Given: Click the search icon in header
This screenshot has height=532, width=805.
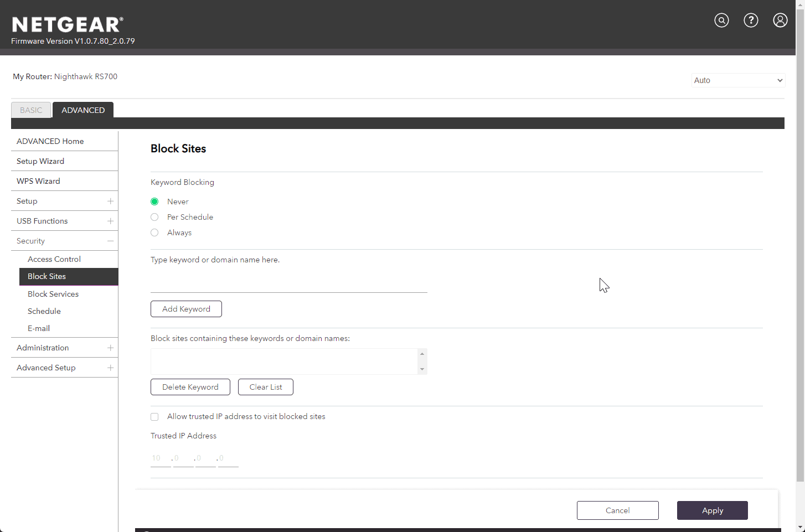Looking at the screenshot, I should click(721, 20).
